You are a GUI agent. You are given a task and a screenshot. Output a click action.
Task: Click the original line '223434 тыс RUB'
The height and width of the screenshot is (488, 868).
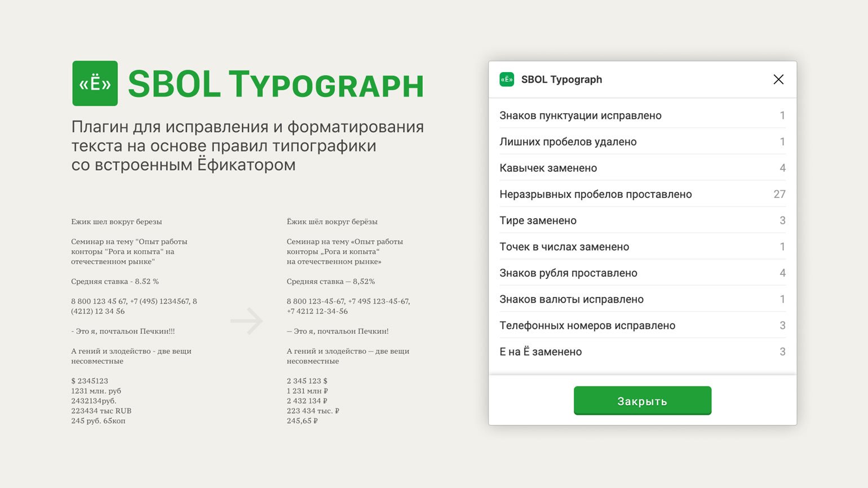pos(101,411)
